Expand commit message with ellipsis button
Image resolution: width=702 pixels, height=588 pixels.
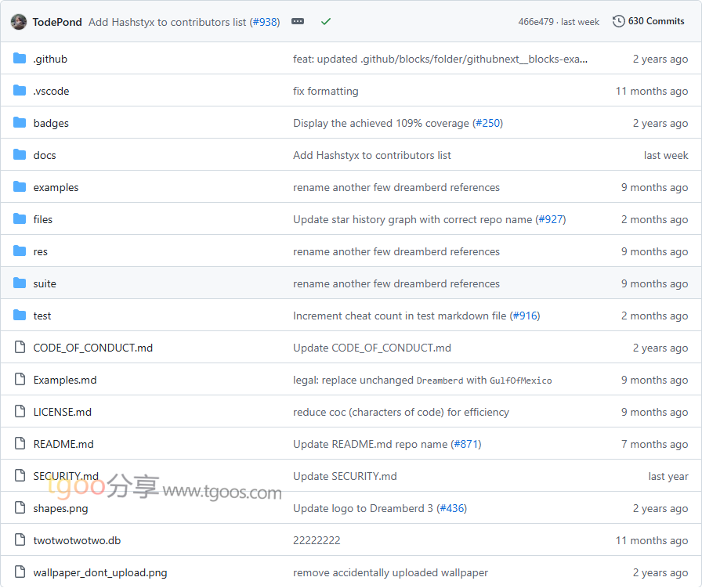tap(298, 22)
